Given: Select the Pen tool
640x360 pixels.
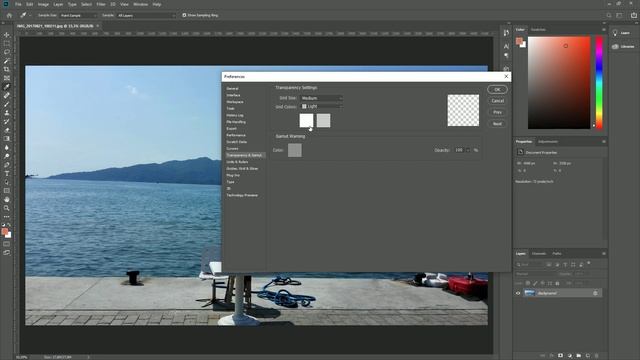Looking at the screenshot, I should 7,165.
